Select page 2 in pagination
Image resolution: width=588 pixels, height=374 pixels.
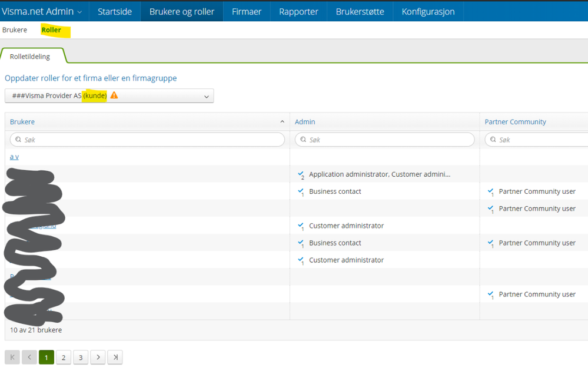click(x=64, y=357)
